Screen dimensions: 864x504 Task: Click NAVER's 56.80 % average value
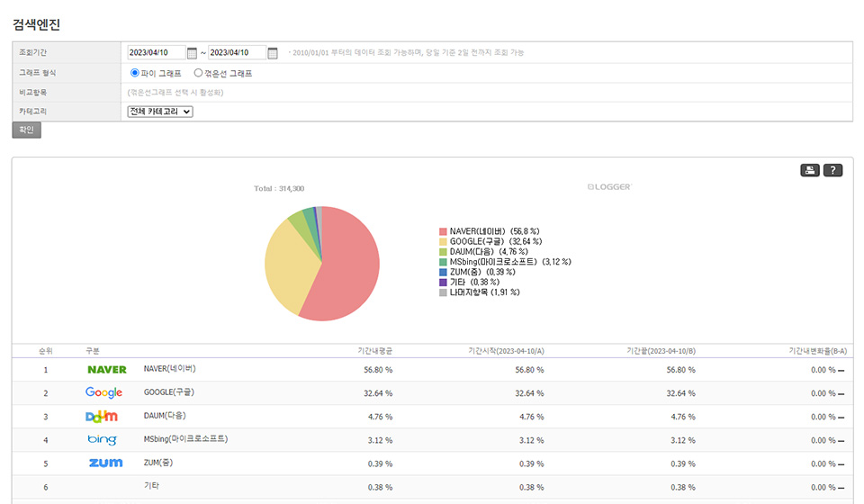[x=378, y=370]
